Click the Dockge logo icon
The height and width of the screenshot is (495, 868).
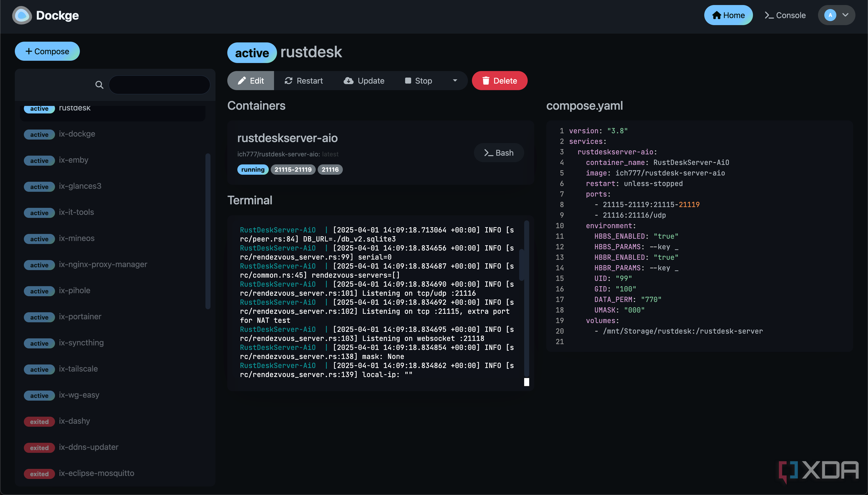tap(22, 15)
